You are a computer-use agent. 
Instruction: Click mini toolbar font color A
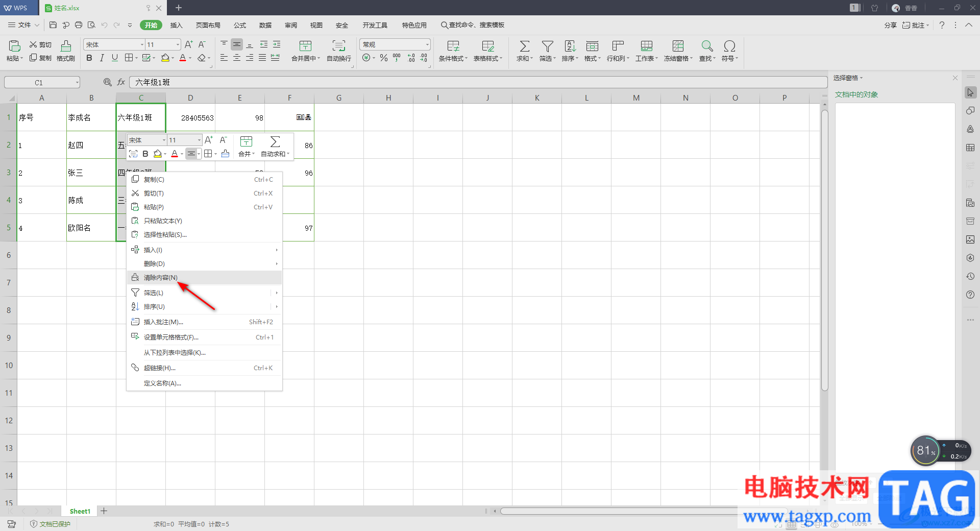(175, 154)
